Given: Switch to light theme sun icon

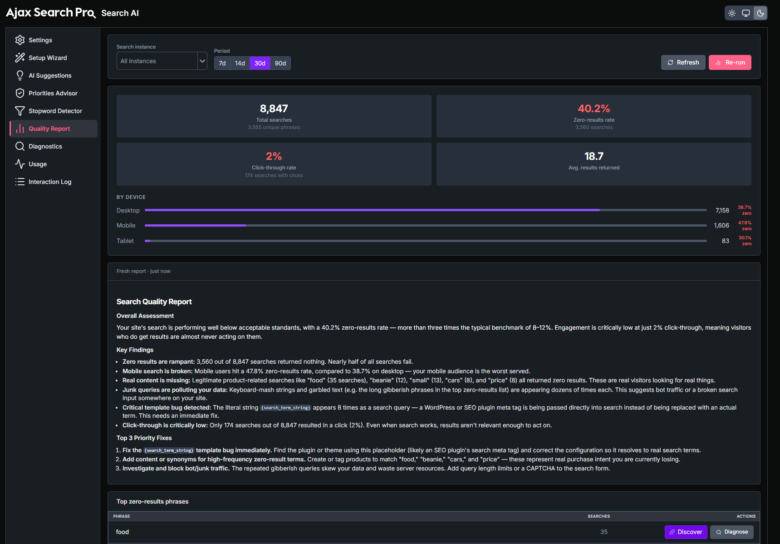Looking at the screenshot, I should [x=731, y=13].
